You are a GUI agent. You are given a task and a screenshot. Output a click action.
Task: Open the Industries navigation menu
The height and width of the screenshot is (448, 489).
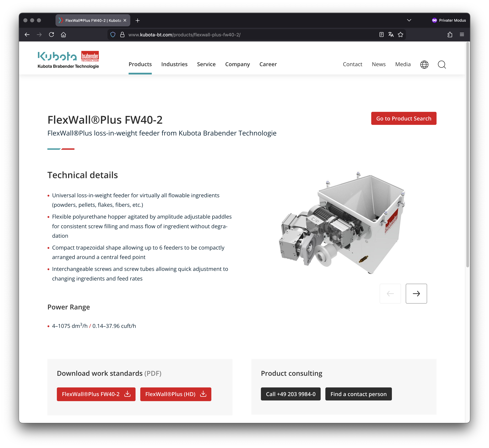pos(174,64)
